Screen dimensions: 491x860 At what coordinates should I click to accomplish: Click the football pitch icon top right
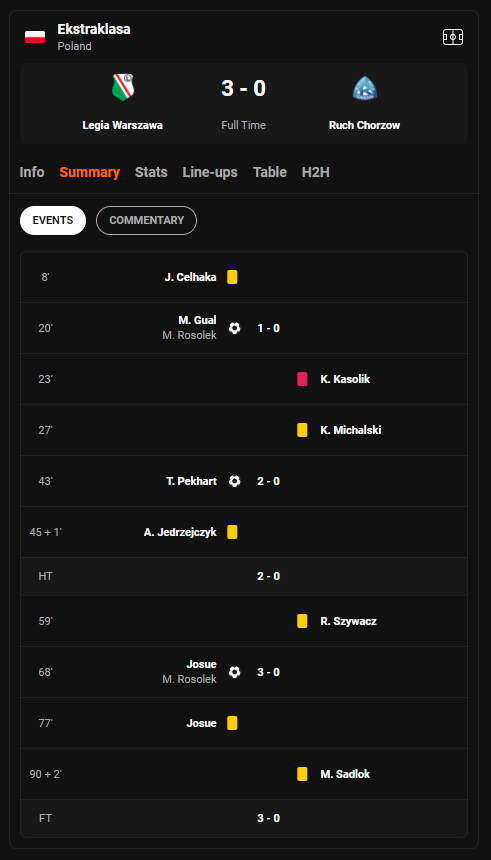click(453, 37)
